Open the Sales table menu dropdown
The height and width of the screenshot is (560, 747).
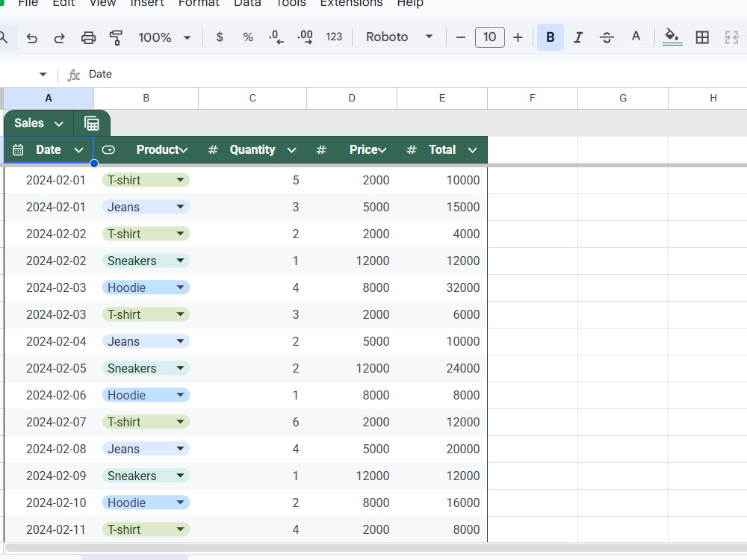click(x=59, y=124)
